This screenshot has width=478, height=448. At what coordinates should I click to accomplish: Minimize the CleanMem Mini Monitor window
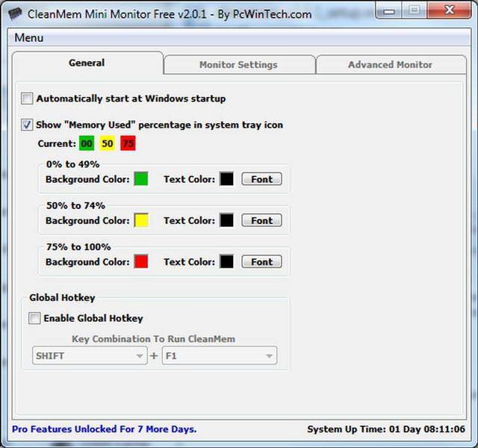tap(388, 11)
